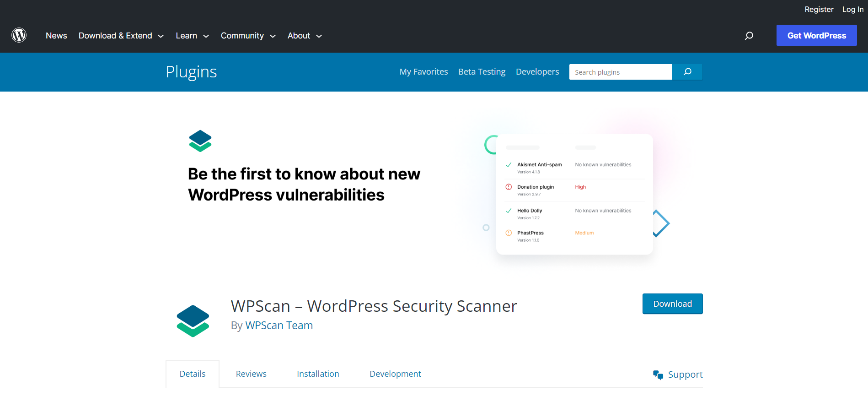Image resolution: width=868 pixels, height=407 pixels.
Task: Focus the Search plugins input field
Action: [x=621, y=72]
